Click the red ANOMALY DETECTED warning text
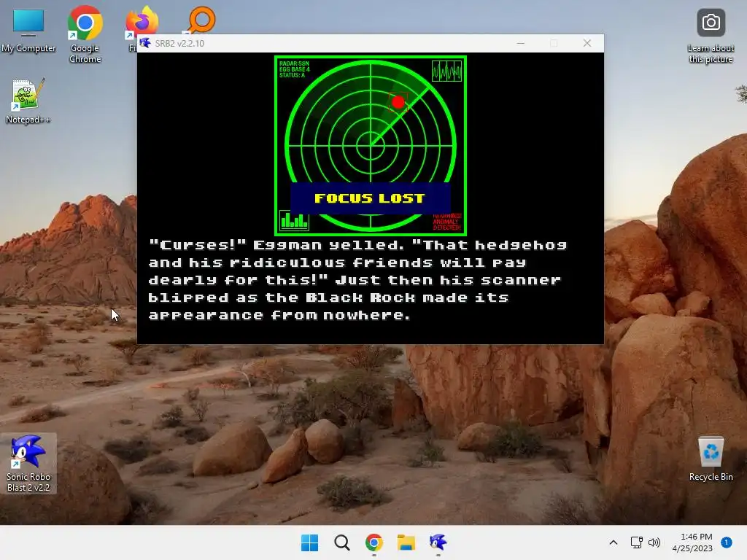 (x=447, y=222)
